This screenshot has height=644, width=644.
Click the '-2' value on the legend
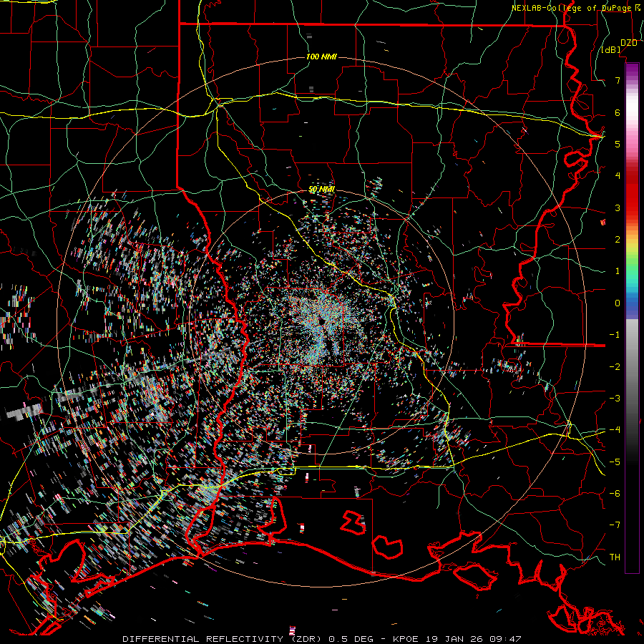tap(615, 367)
